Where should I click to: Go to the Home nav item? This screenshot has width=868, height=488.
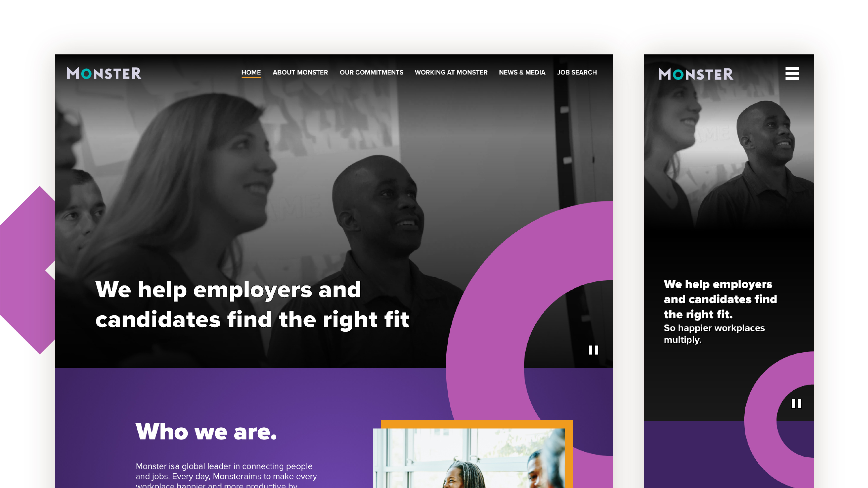coord(251,72)
